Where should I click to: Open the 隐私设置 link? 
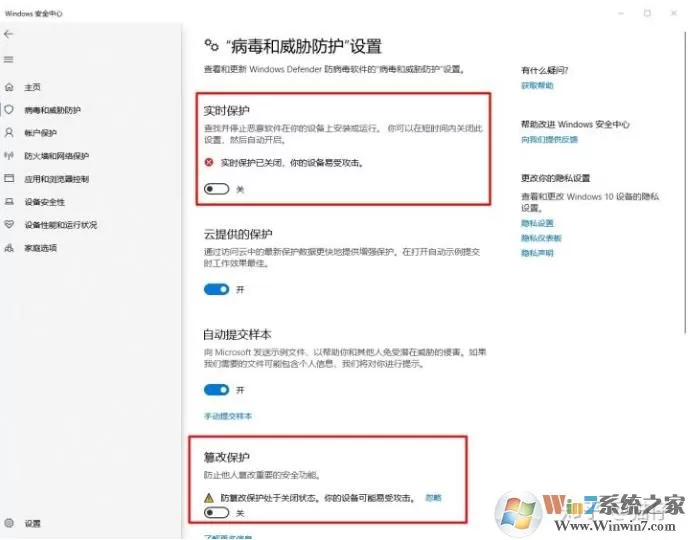[537, 223]
